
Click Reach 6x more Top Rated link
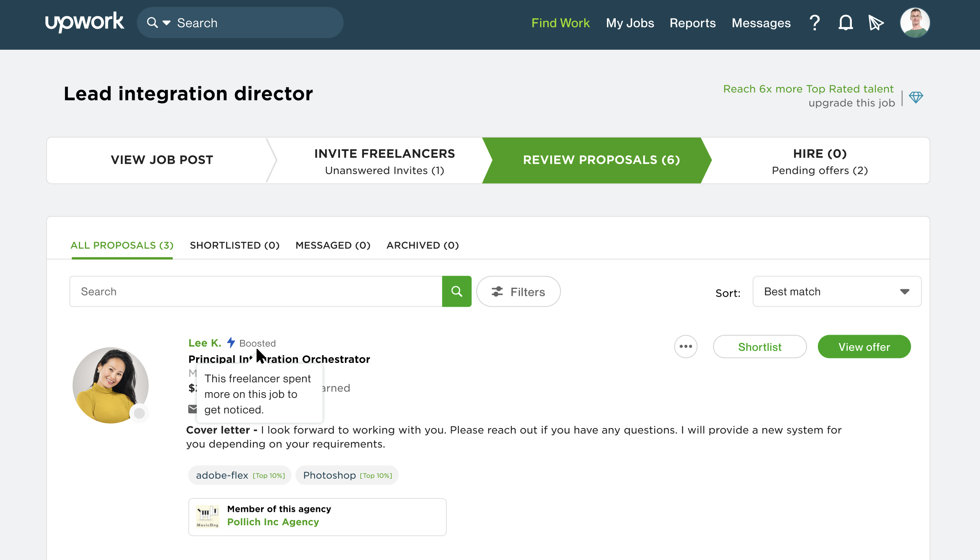808,89
